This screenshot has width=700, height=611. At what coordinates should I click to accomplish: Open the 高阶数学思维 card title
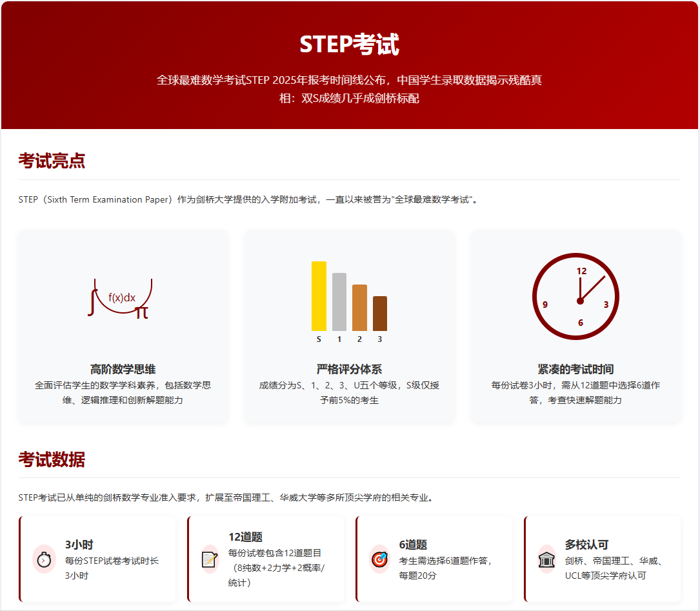(123, 369)
